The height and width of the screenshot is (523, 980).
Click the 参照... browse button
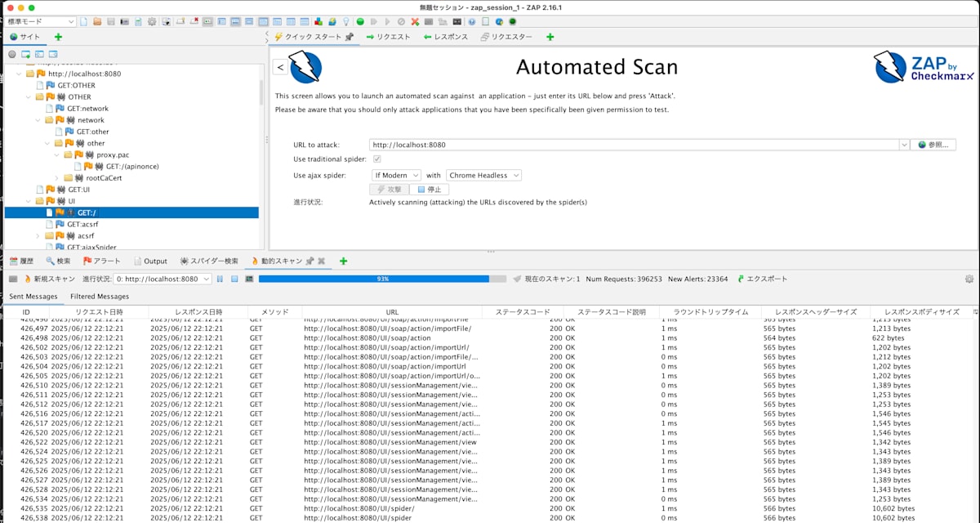(x=933, y=145)
